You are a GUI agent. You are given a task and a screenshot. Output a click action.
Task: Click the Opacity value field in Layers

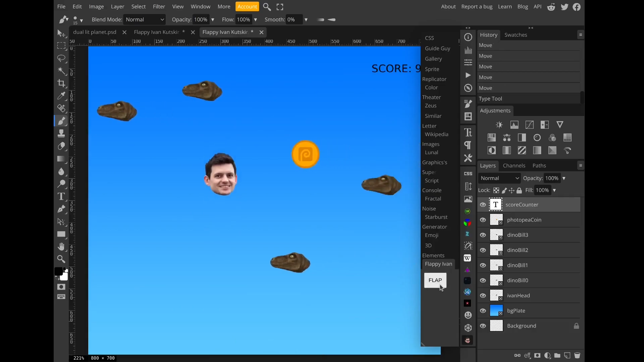pyautogui.click(x=552, y=178)
